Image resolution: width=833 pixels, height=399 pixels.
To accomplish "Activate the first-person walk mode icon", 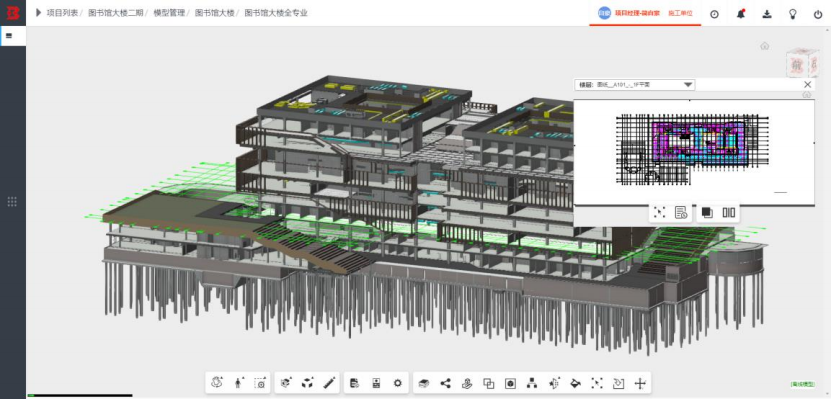I will click(239, 383).
